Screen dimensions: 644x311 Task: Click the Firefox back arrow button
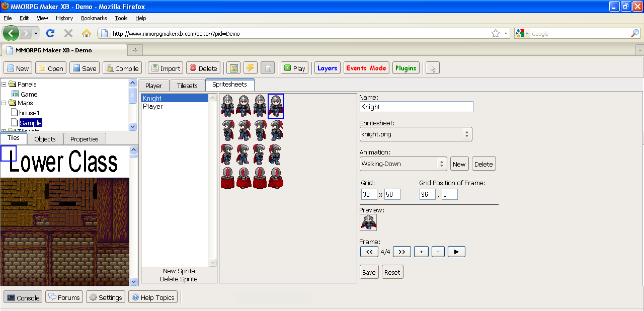[x=11, y=33]
